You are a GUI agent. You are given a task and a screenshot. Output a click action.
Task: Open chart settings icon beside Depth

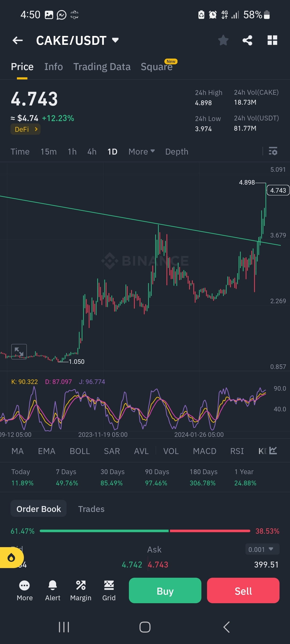pyautogui.click(x=273, y=151)
